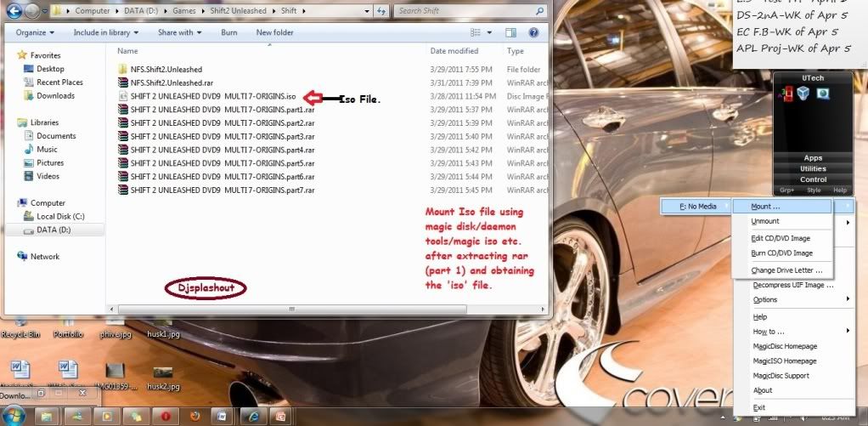This screenshot has width=868, height=426.
Task: Open the view options dropdown arrow
Action: click(489, 32)
